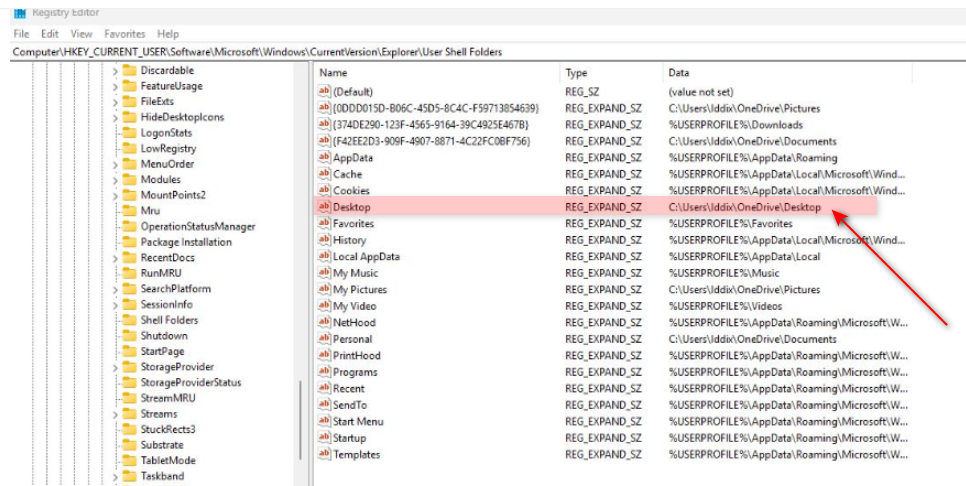This screenshot has height=486, width=966.
Task: Open the Favorites menu
Action: pyautogui.click(x=124, y=34)
